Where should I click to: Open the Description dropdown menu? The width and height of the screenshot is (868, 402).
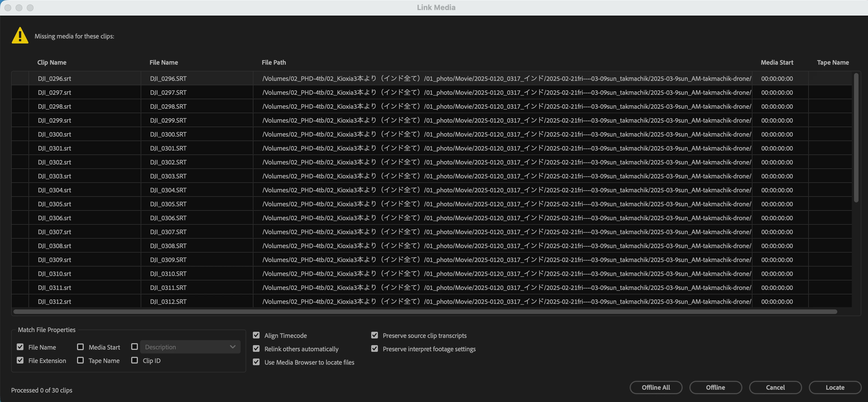point(190,347)
